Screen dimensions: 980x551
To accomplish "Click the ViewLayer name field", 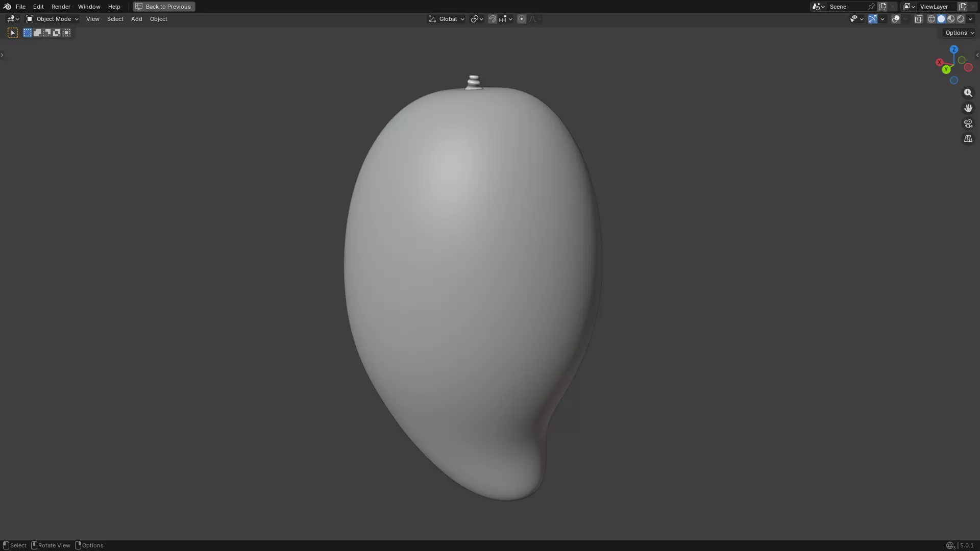I will point(937,7).
